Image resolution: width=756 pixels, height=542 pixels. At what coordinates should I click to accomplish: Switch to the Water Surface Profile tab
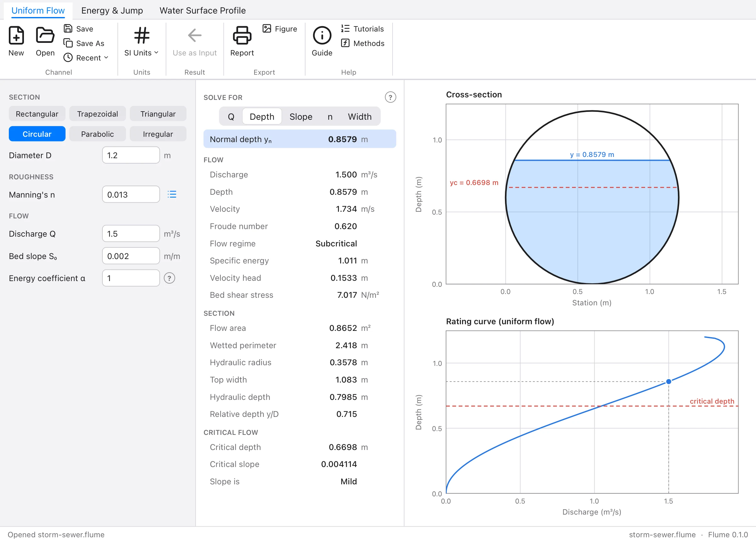coord(203,10)
